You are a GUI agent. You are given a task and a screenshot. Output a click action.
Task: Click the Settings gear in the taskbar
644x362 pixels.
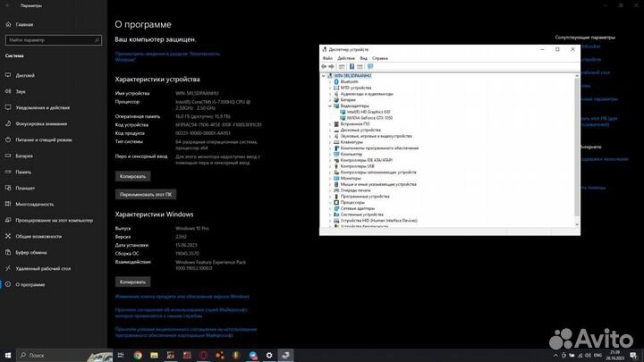[269, 356]
